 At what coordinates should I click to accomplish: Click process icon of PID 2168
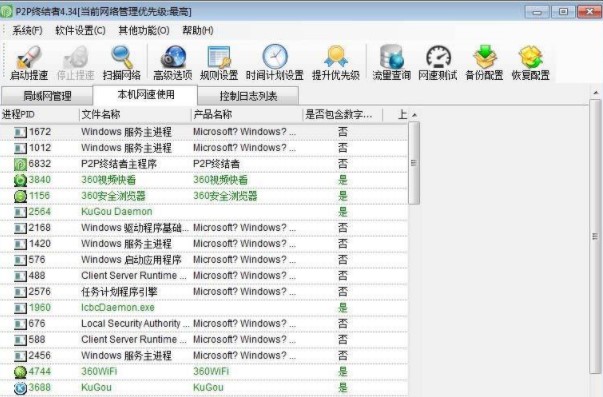pos(20,228)
